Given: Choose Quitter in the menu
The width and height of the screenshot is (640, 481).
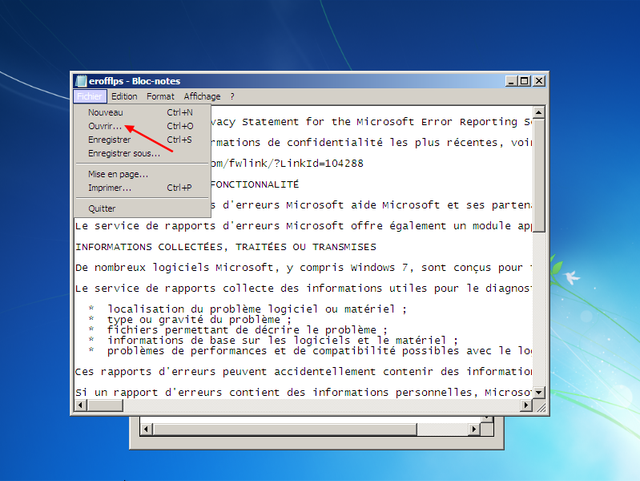Looking at the screenshot, I should 142,209.
